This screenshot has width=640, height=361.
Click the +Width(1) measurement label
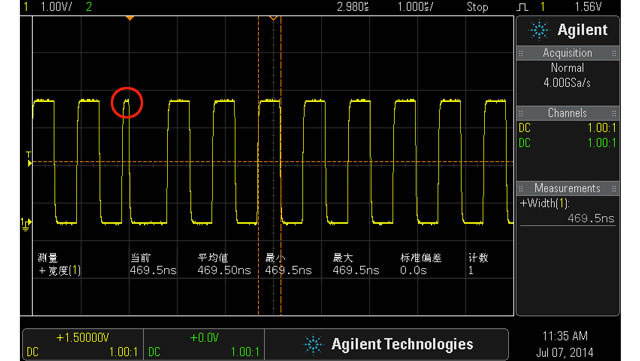[x=544, y=203]
